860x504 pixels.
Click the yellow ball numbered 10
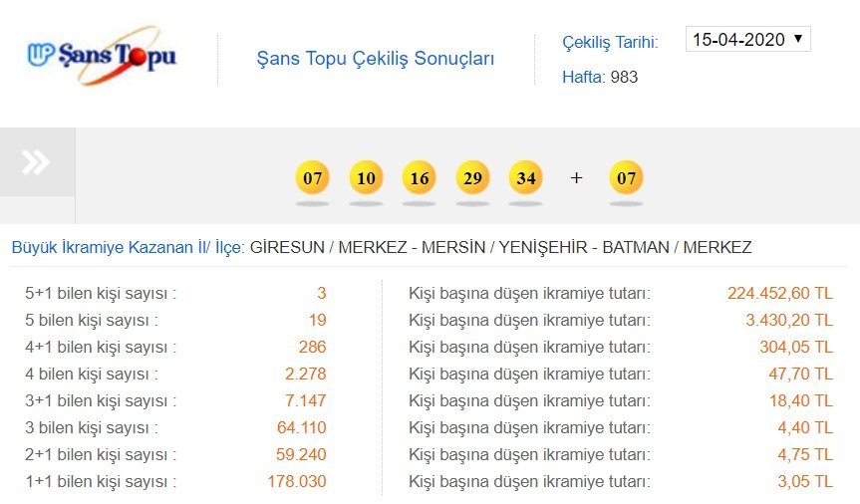366,177
